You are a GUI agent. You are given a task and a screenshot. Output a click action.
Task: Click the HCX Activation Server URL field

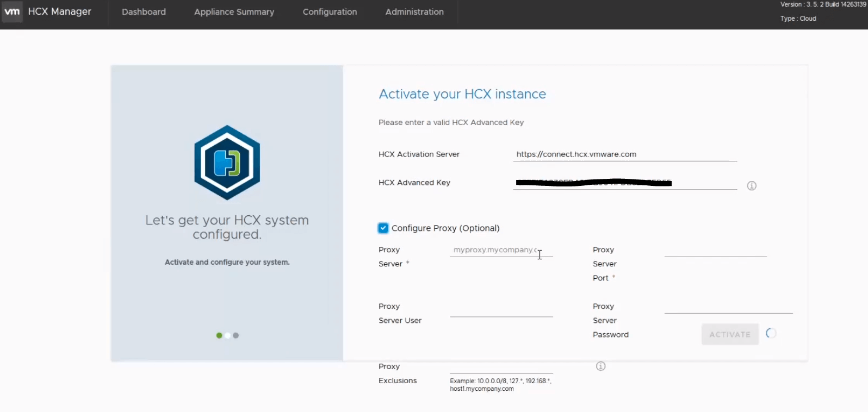point(624,154)
